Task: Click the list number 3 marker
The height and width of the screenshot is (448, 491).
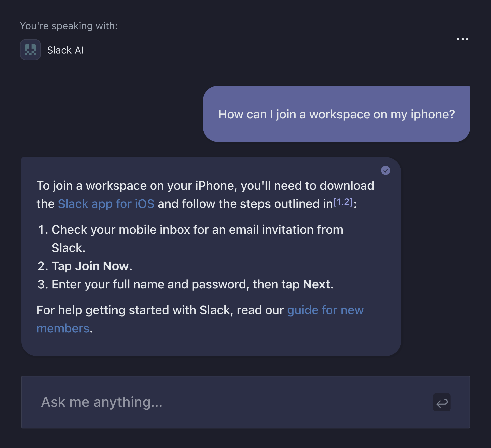Action: [43, 284]
